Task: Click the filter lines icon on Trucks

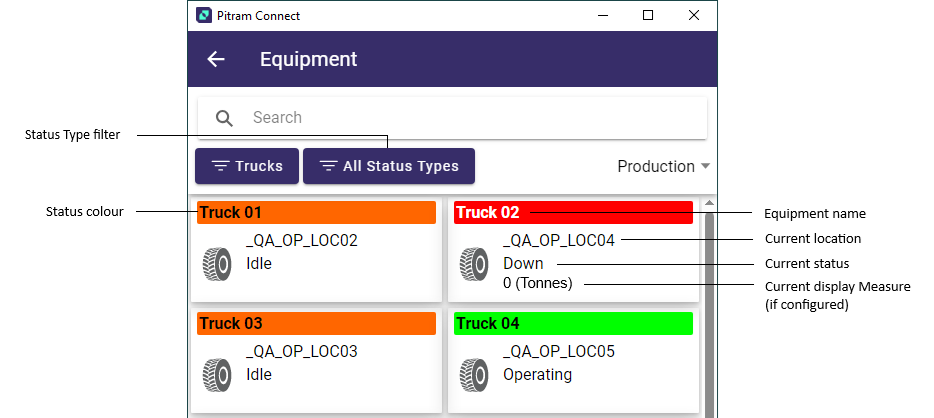Action: (x=220, y=166)
